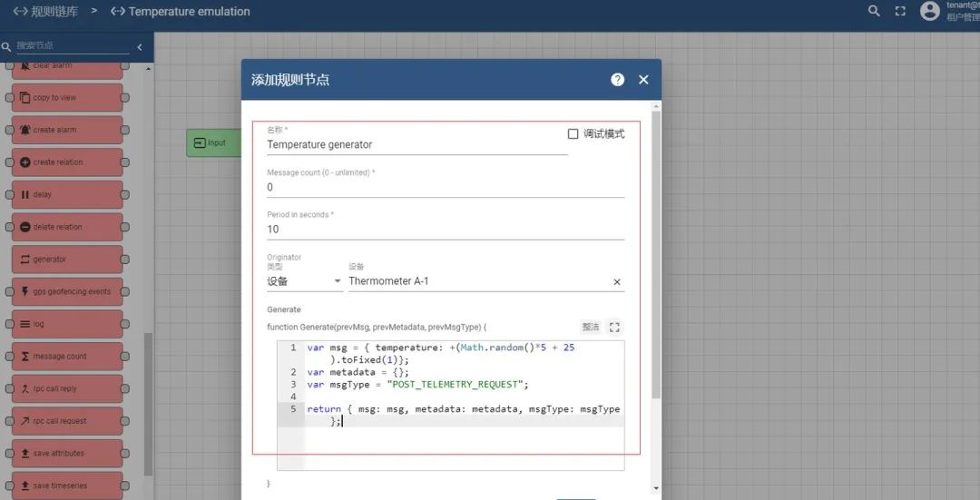
Task: Open the originator type dropdown
Action: tap(304, 281)
